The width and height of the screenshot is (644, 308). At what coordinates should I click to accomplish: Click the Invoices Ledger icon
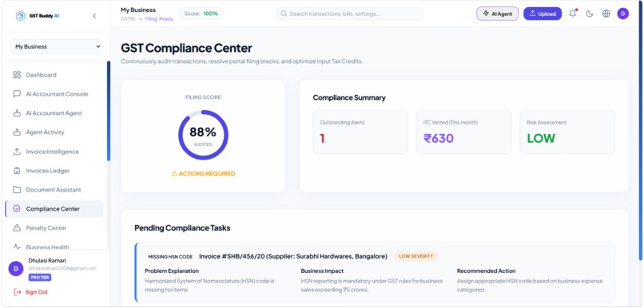(17, 171)
